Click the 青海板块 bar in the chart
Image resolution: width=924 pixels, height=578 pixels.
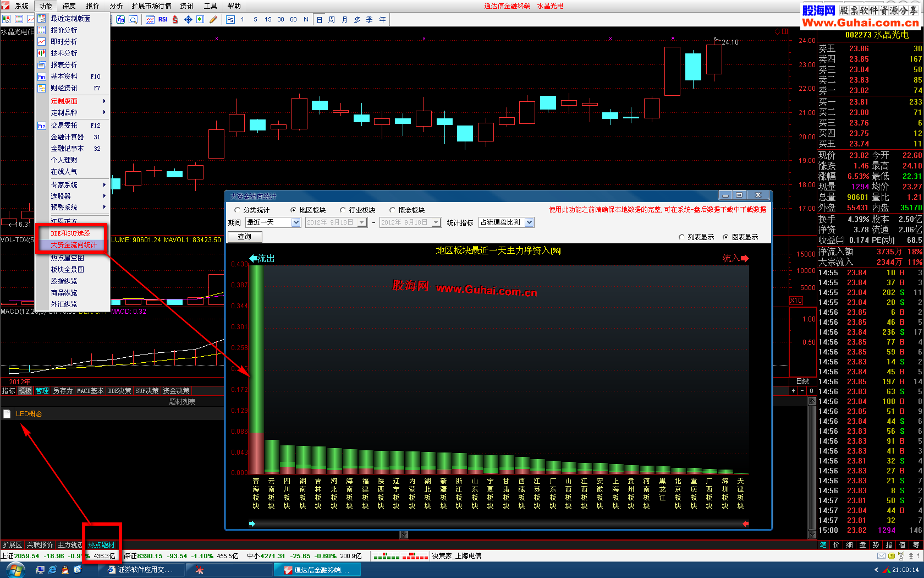[x=256, y=369]
